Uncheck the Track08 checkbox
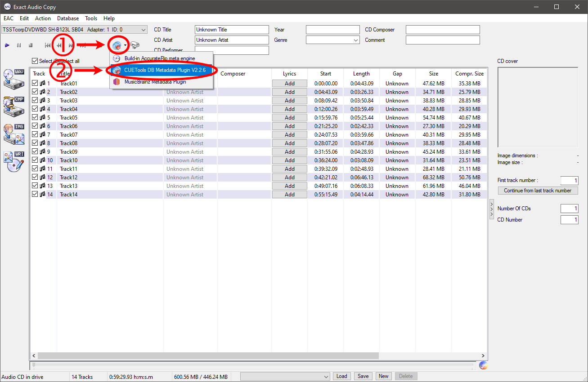Viewport: 588px width, 382px height. 35,143
